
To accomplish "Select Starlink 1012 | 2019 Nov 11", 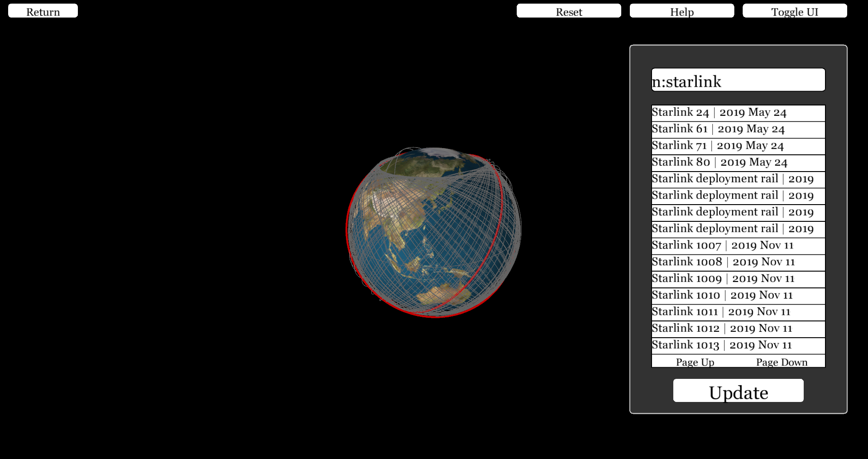I will (738, 329).
